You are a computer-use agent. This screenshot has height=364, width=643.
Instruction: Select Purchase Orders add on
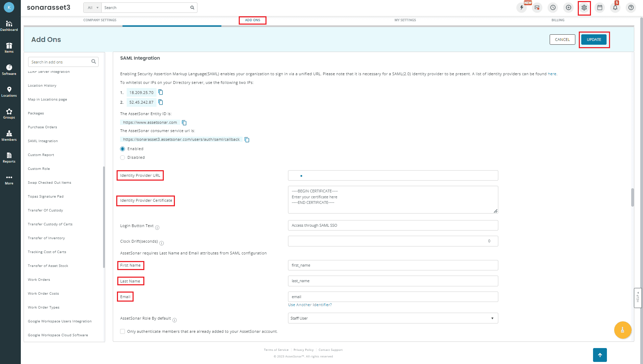(42, 127)
